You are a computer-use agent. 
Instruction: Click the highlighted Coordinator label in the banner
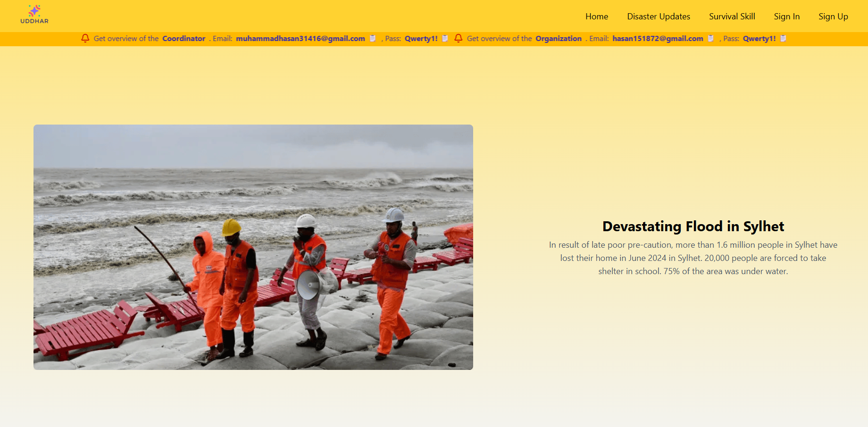(x=184, y=39)
